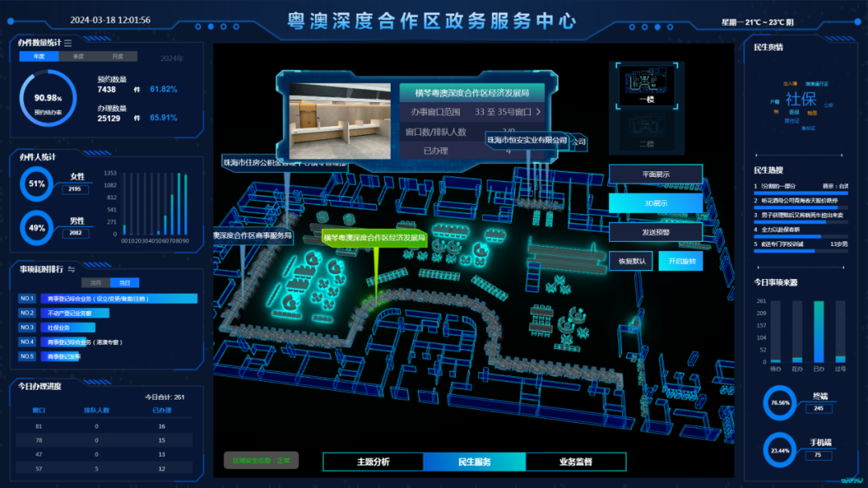Switch to 平面展示 flat view
The height and width of the screenshot is (488, 868).
(x=655, y=174)
